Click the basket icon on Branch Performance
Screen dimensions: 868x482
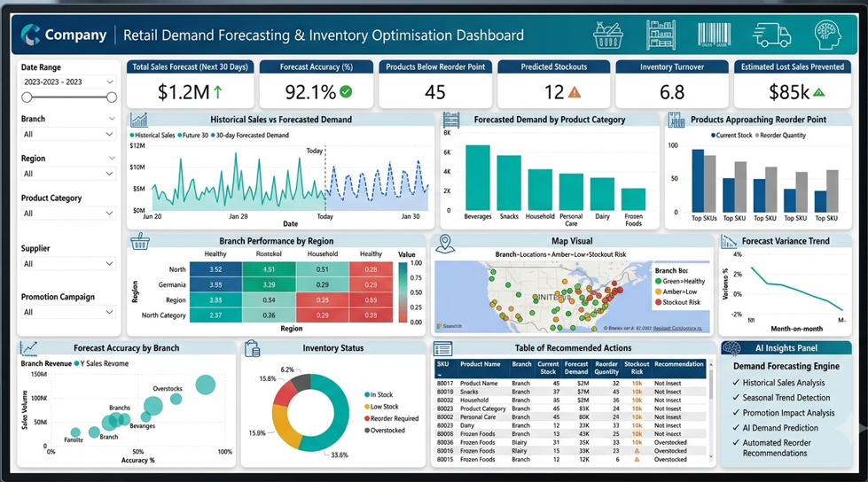[140, 242]
